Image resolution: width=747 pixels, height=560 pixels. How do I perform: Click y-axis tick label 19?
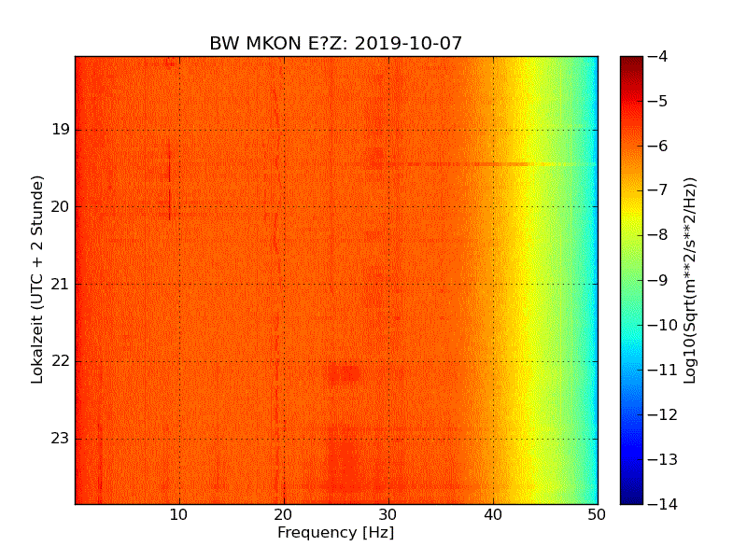tap(61, 130)
